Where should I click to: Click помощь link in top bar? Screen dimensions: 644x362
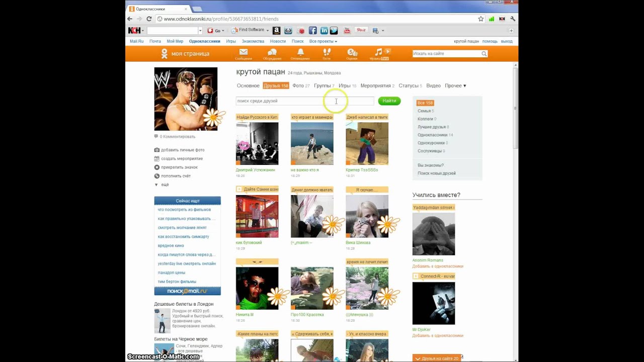490,41
